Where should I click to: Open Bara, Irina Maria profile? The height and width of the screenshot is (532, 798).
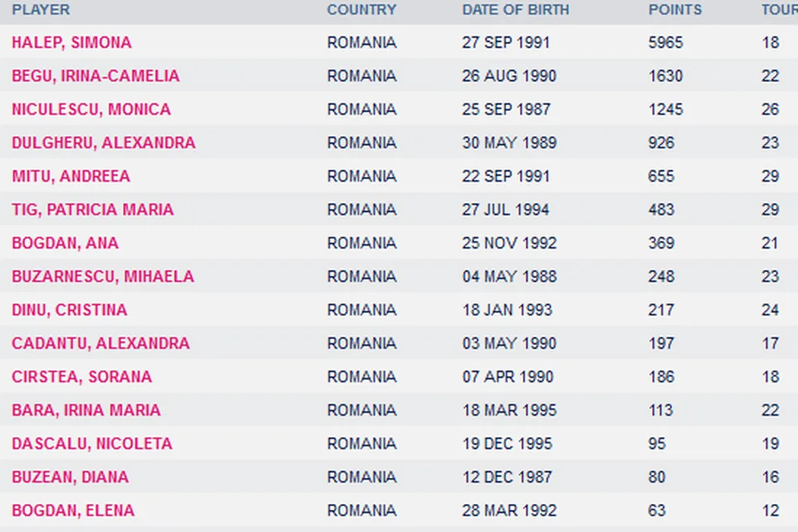[86, 410]
